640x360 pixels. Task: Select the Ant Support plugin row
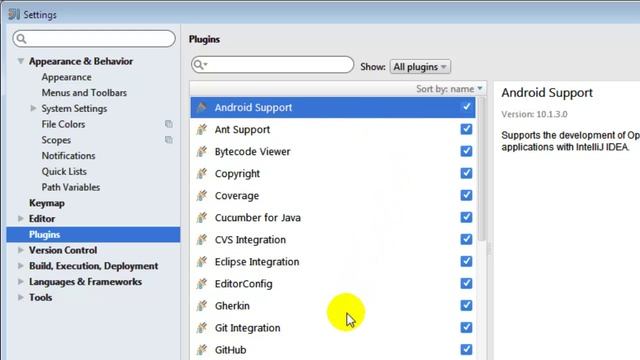pyautogui.click(x=333, y=129)
